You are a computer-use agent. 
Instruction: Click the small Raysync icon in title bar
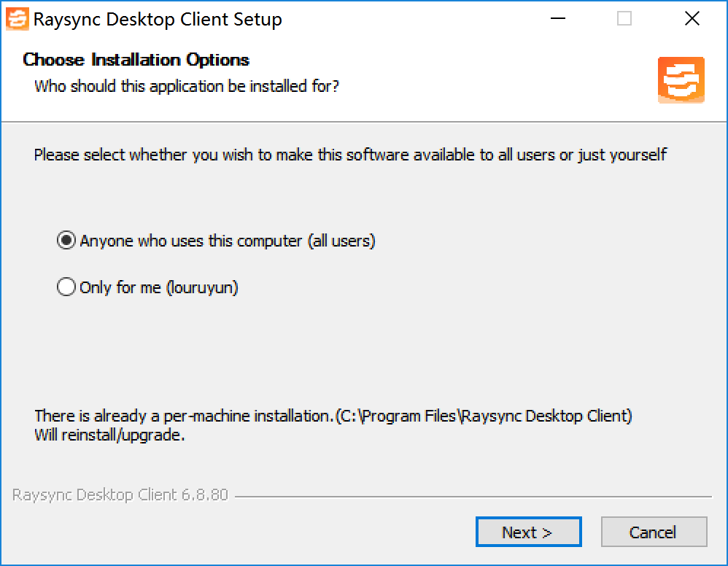tap(18, 19)
